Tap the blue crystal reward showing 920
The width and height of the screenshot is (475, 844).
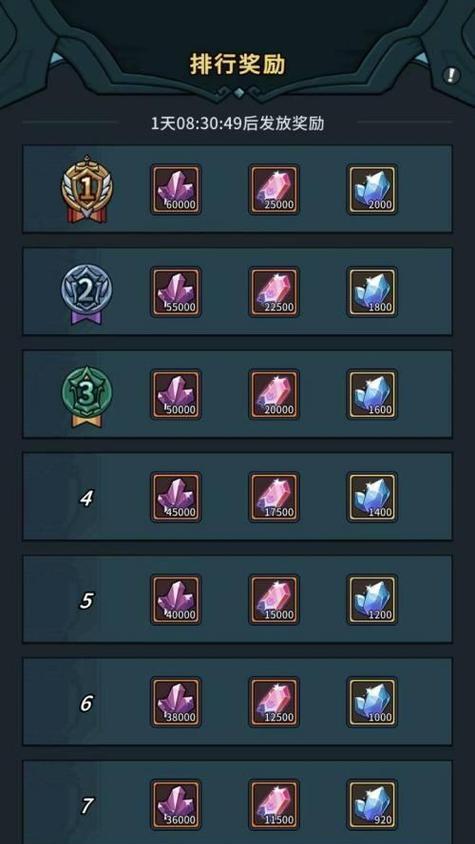372,804
